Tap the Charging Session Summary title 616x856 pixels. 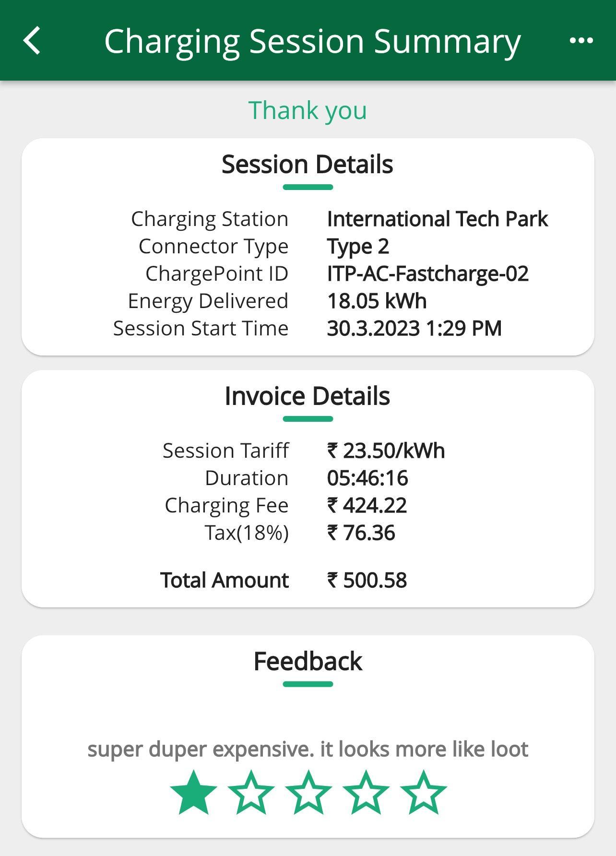tap(312, 41)
